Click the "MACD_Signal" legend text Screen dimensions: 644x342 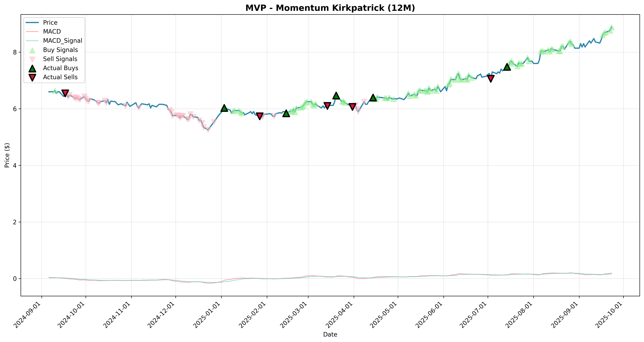tap(63, 41)
